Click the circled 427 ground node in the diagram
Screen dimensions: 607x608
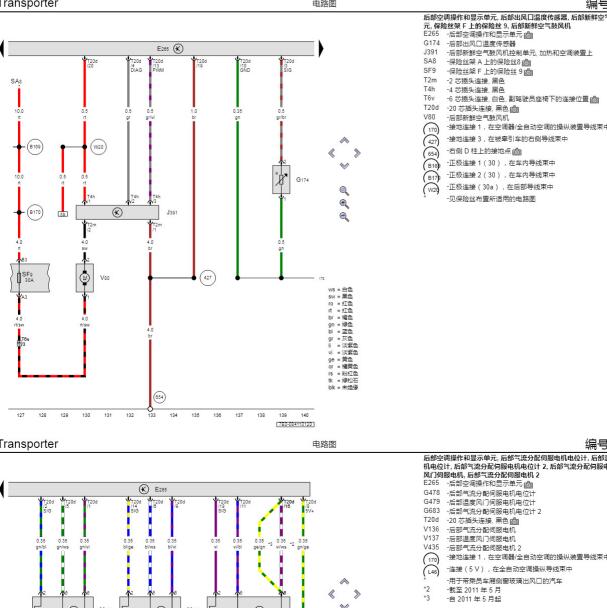coord(208,278)
